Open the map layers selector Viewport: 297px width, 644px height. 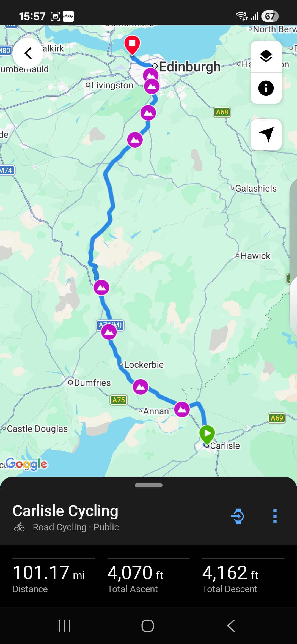coord(266,56)
